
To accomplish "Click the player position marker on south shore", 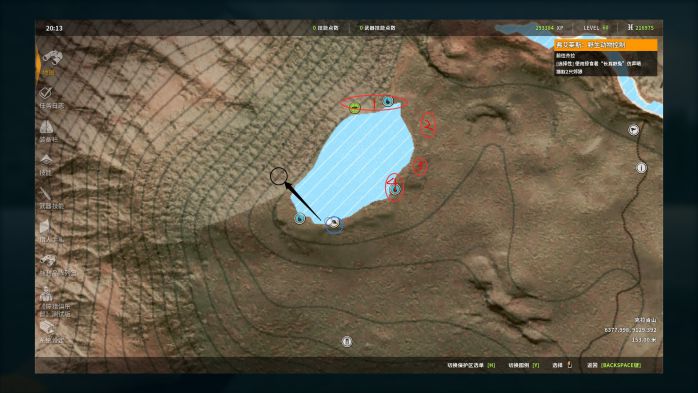I will tap(333, 223).
